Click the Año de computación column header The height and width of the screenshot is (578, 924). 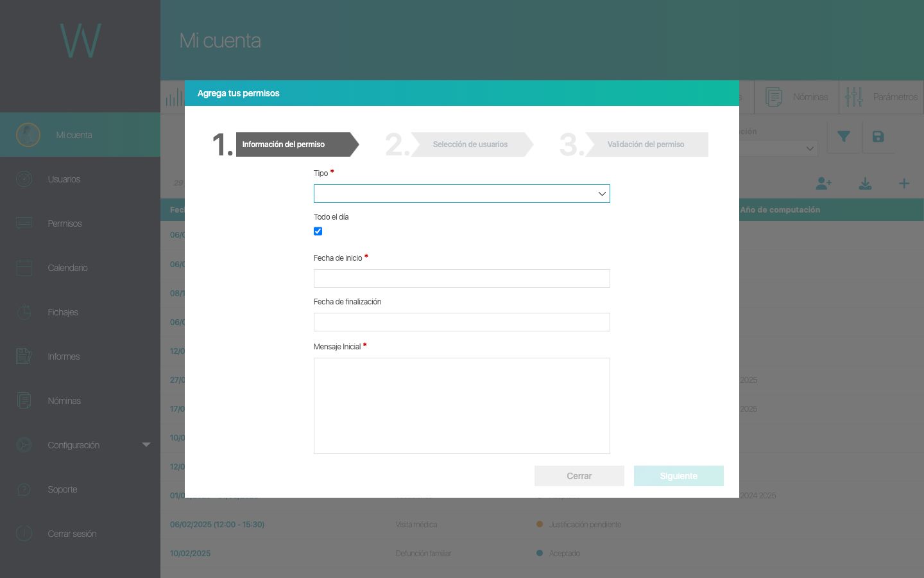pos(780,210)
